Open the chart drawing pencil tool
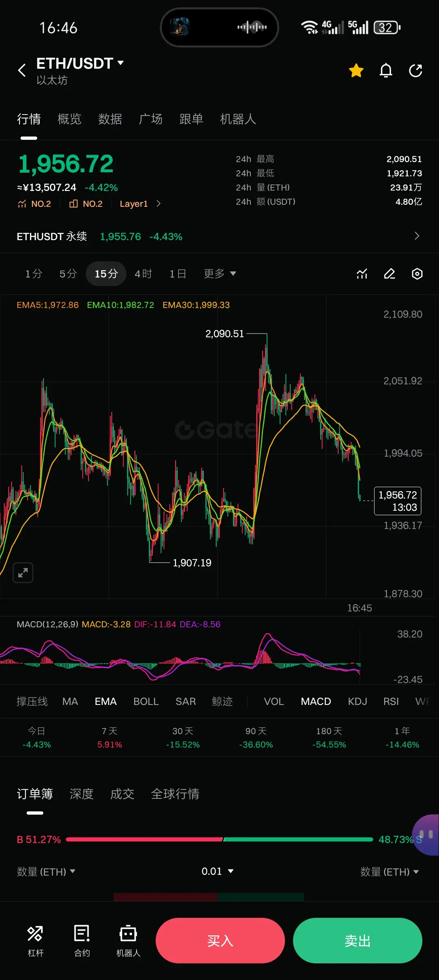439x980 pixels. coord(389,274)
